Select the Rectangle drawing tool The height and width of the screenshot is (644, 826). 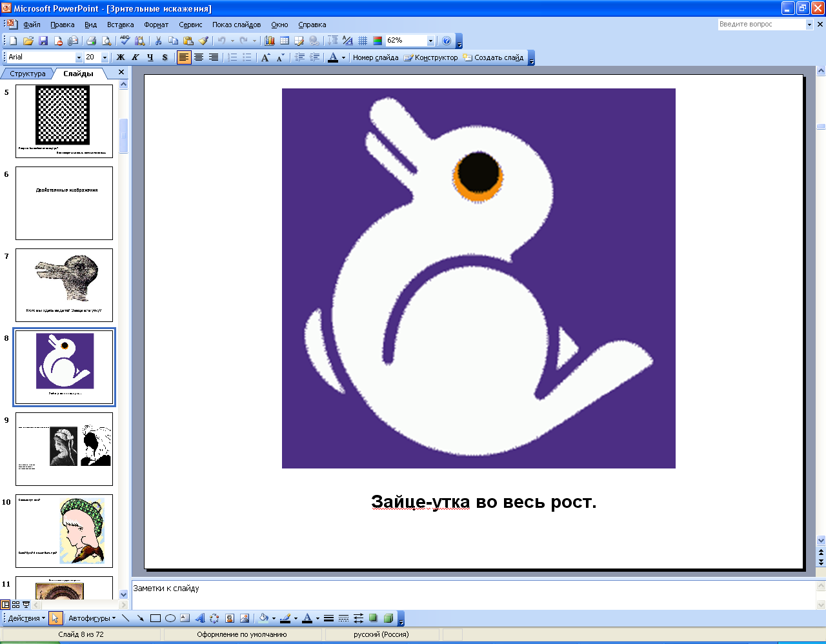click(156, 618)
